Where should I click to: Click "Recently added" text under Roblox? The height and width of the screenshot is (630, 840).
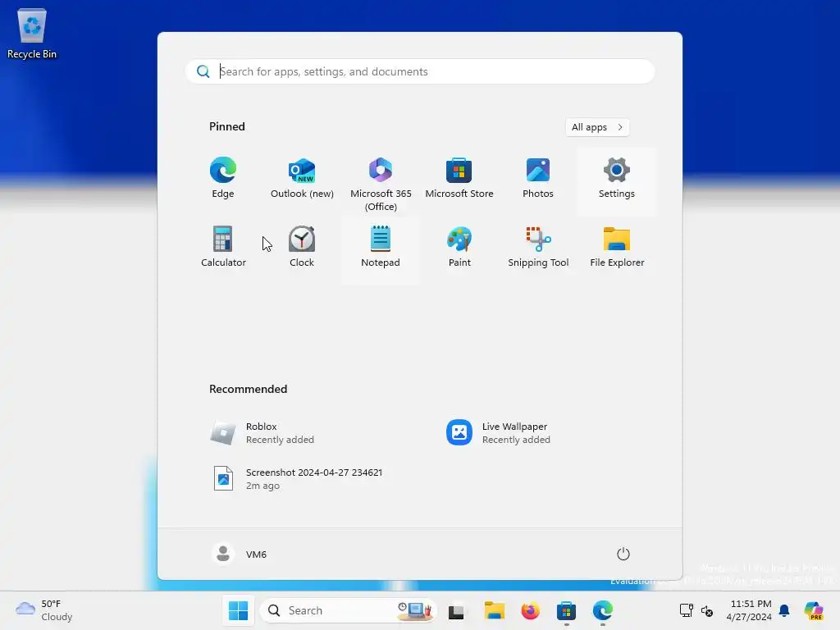(x=280, y=440)
